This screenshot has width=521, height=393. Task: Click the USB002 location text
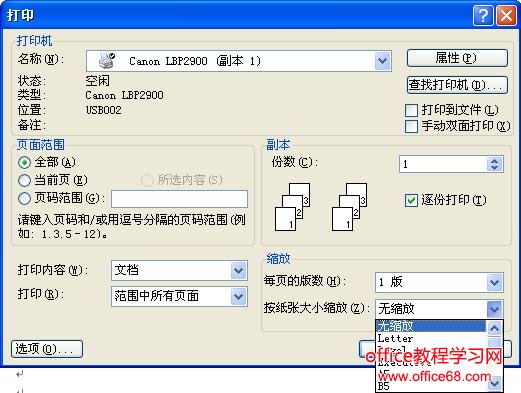coord(104,110)
